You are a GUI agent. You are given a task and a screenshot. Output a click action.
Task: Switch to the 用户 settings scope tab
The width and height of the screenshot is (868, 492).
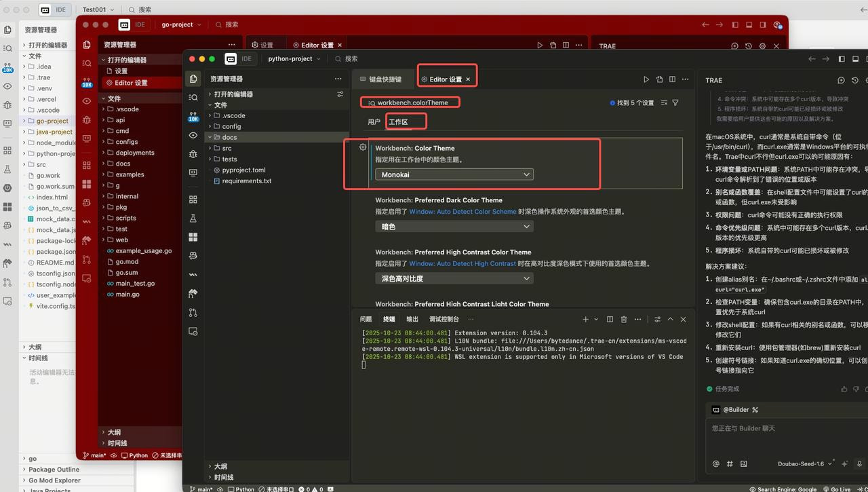coord(374,122)
